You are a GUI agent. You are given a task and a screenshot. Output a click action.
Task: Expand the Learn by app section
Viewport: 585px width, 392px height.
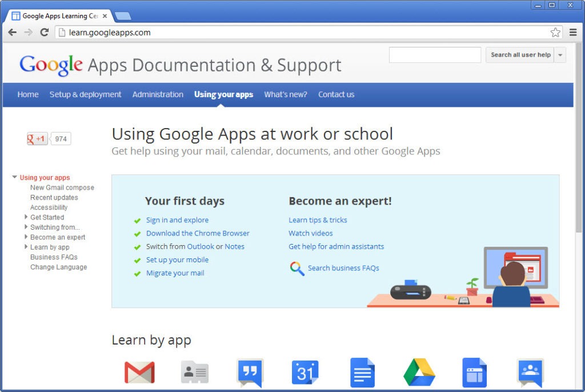[26, 247]
